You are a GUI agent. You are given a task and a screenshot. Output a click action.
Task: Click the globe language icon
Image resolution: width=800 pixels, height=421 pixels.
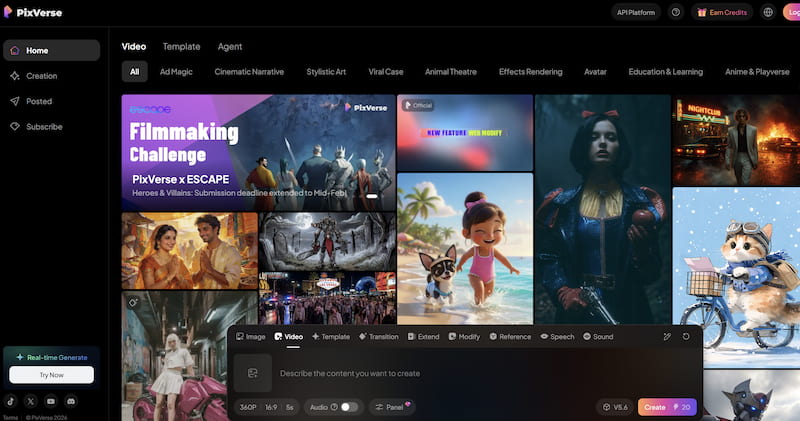click(768, 12)
